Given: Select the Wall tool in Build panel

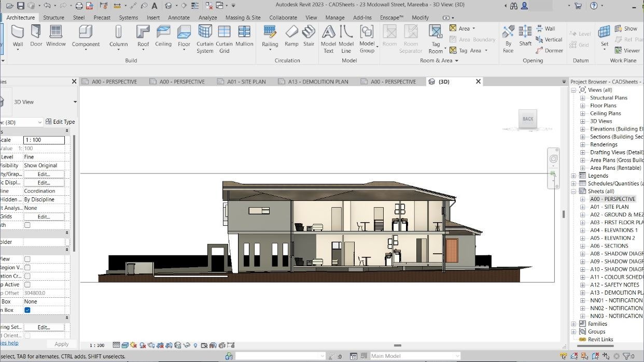Looking at the screenshot, I should (18, 36).
